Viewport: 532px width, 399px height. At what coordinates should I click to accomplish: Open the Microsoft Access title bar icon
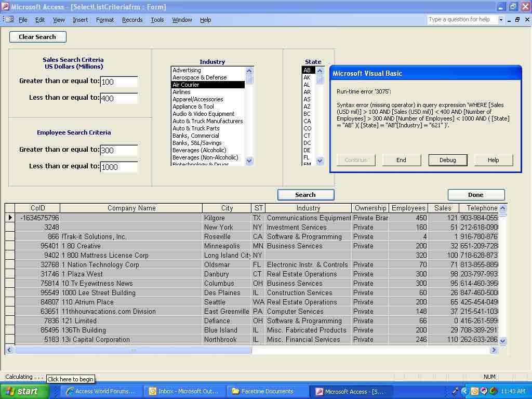(5, 6)
